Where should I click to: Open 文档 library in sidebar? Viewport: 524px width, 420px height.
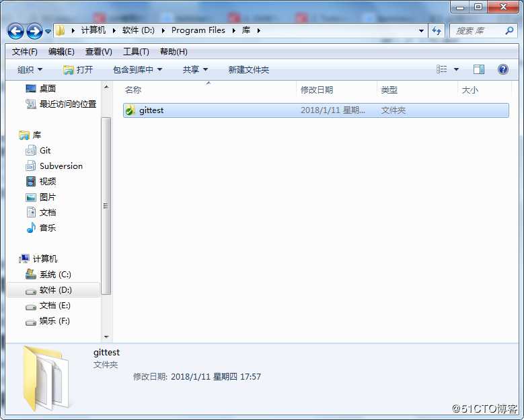point(40,212)
